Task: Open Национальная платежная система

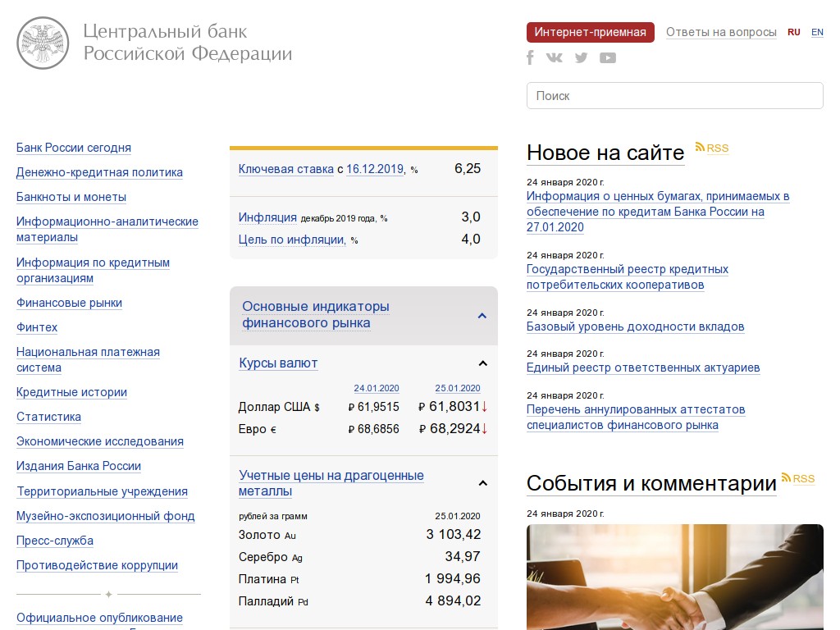Action: (88, 360)
